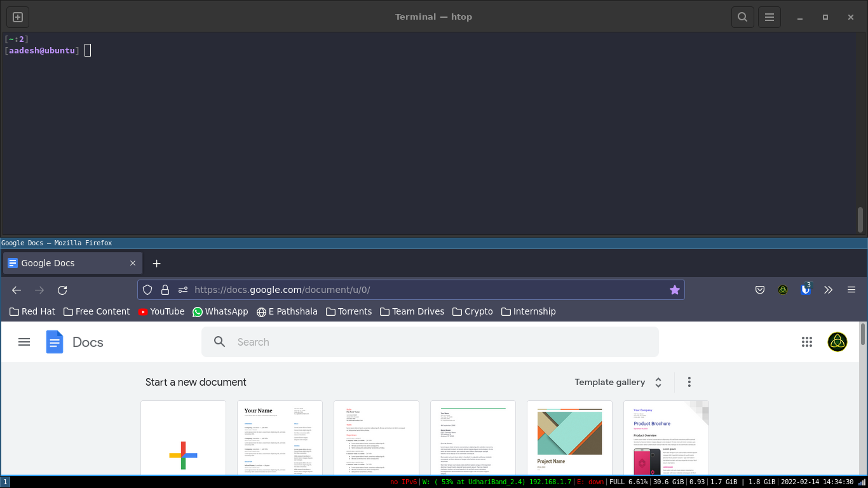Expand the Template gallery chevron

[658, 382]
